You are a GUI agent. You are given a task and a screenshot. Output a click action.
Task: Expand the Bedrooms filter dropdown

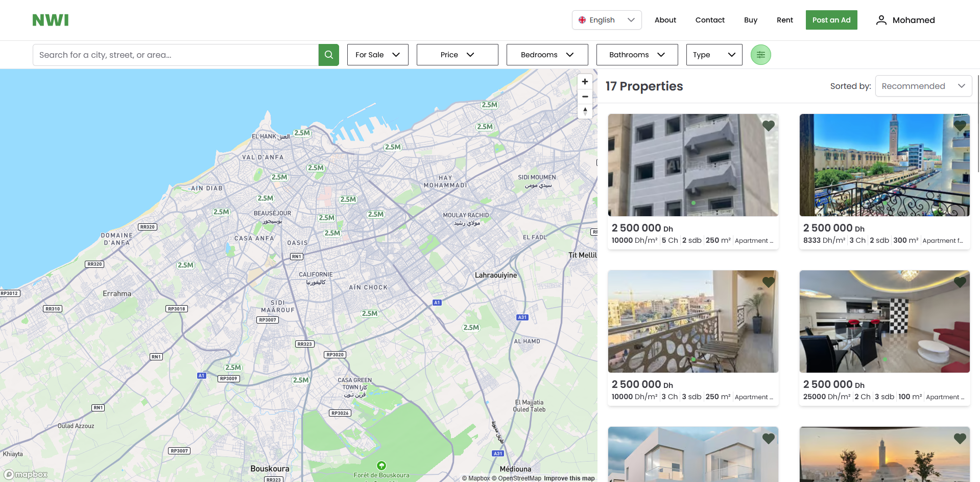click(547, 55)
